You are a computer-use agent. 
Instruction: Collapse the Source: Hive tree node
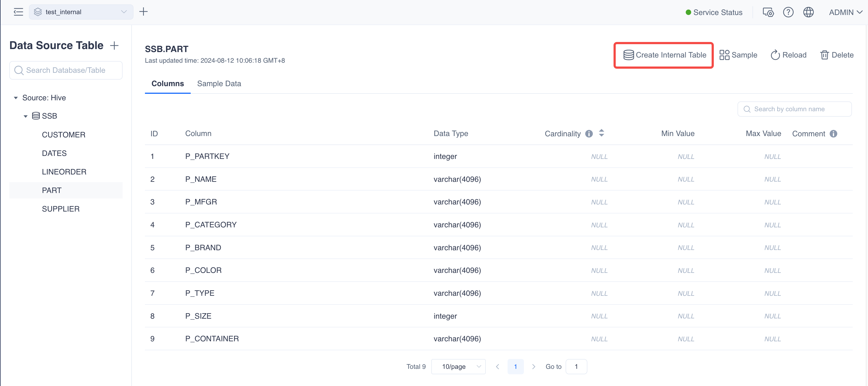coord(16,98)
